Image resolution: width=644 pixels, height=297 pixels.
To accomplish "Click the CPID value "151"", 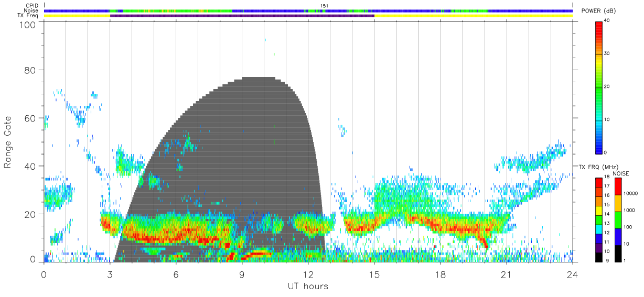I will click(324, 6).
